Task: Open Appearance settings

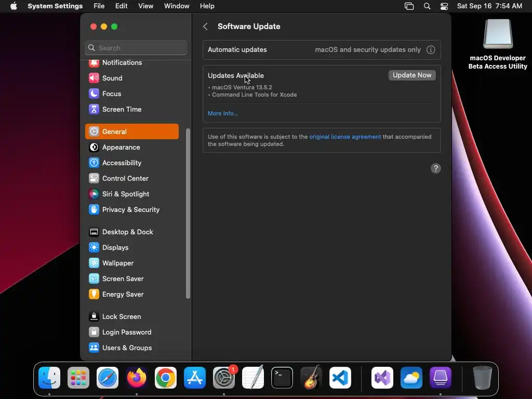Action: pyautogui.click(x=131, y=147)
